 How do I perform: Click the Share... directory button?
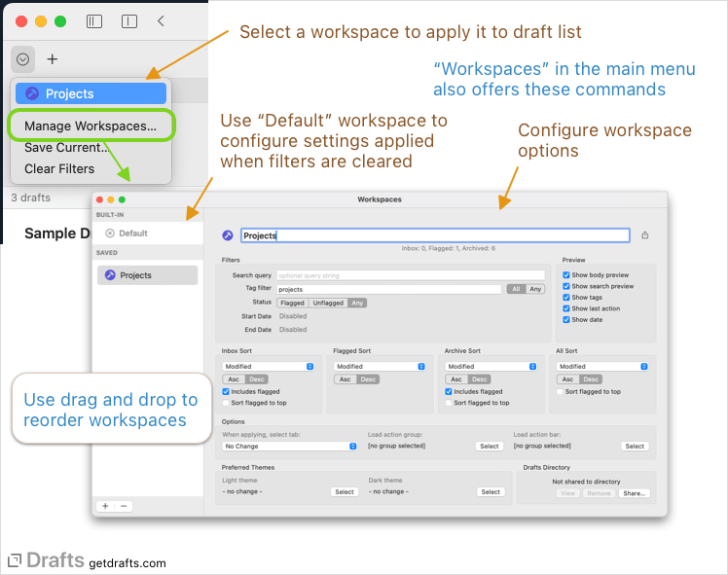(x=635, y=493)
